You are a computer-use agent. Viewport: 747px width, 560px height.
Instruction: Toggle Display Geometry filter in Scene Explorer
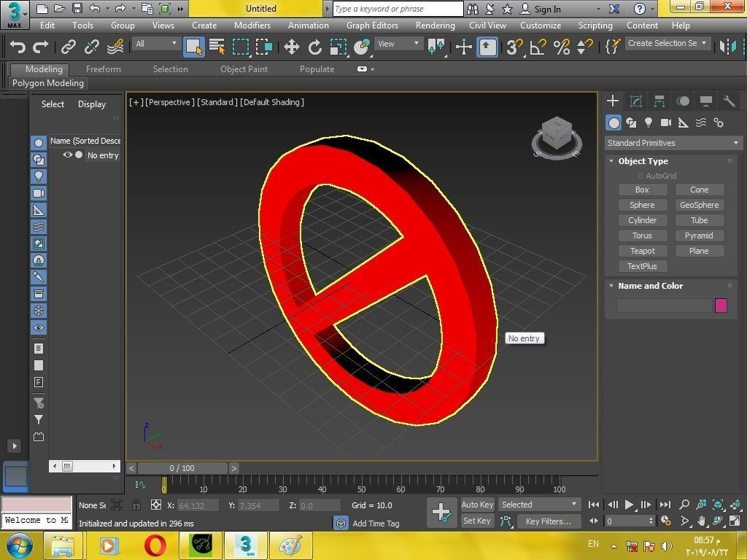click(x=39, y=142)
